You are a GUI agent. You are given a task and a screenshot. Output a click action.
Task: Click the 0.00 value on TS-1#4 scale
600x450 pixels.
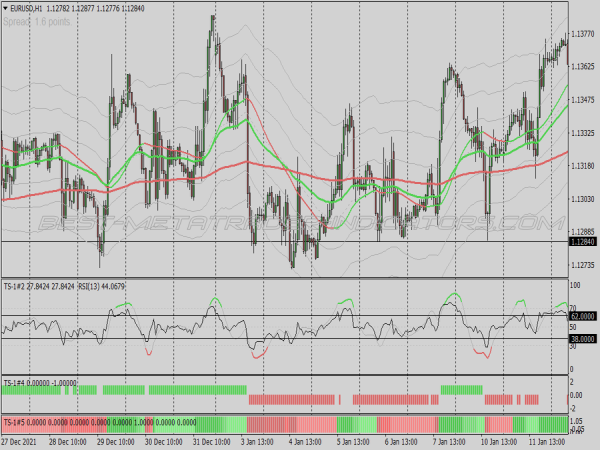point(576,395)
